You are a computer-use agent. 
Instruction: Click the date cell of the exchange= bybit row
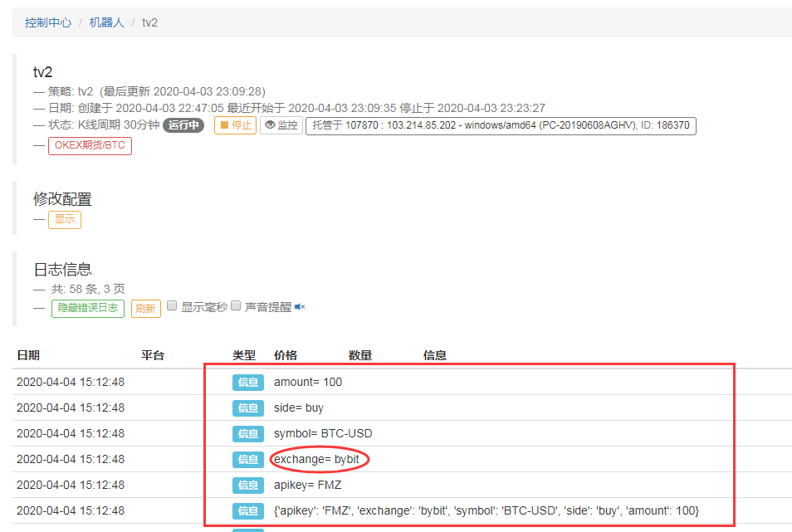(x=71, y=459)
